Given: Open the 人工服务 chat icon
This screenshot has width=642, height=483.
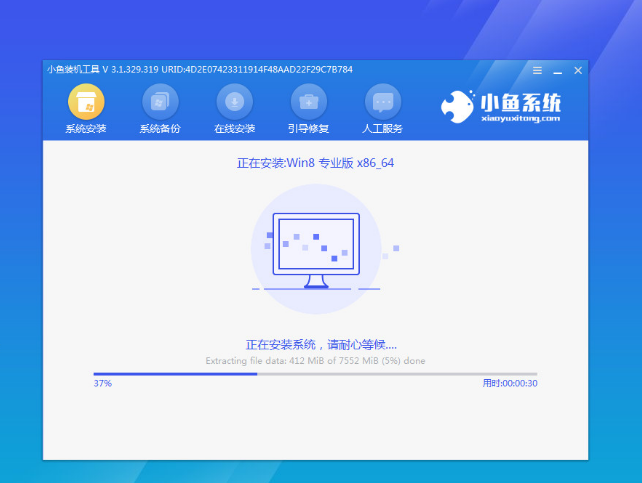Looking at the screenshot, I should coord(383,102).
